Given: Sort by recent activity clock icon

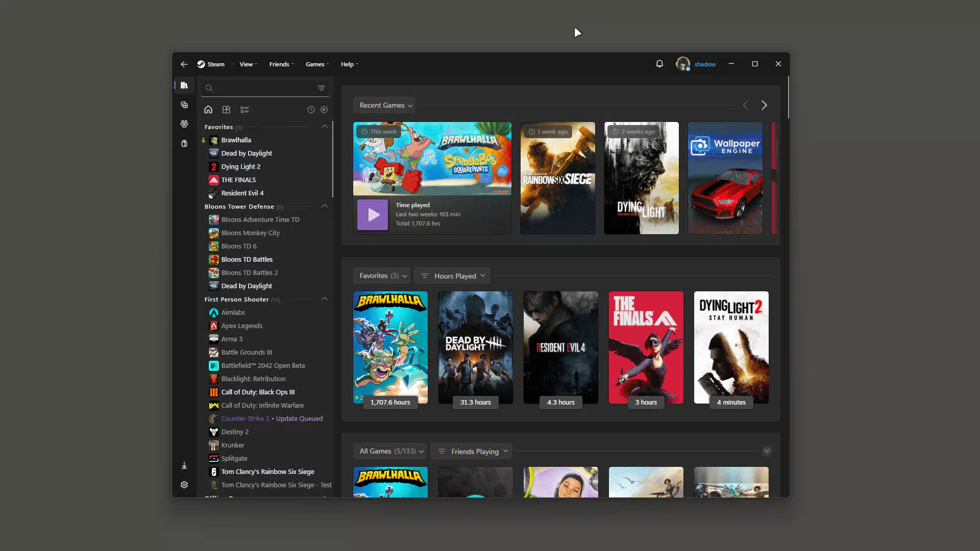Looking at the screenshot, I should click(x=311, y=110).
